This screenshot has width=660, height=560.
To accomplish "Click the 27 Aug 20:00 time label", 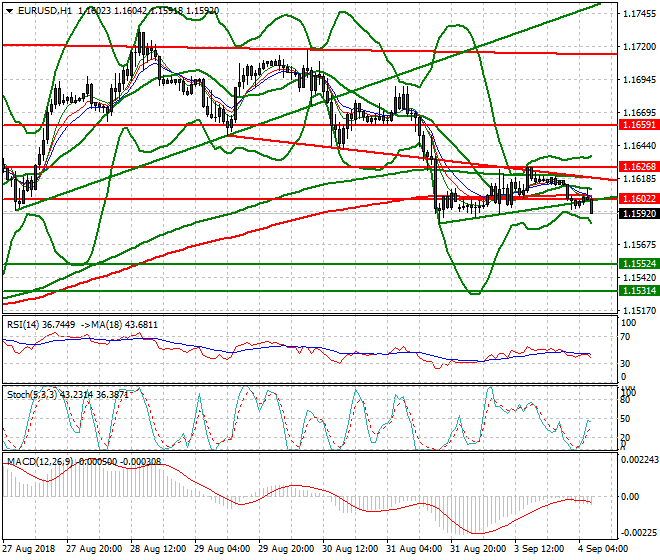I will pyautogui.click(x=94, y=549).
